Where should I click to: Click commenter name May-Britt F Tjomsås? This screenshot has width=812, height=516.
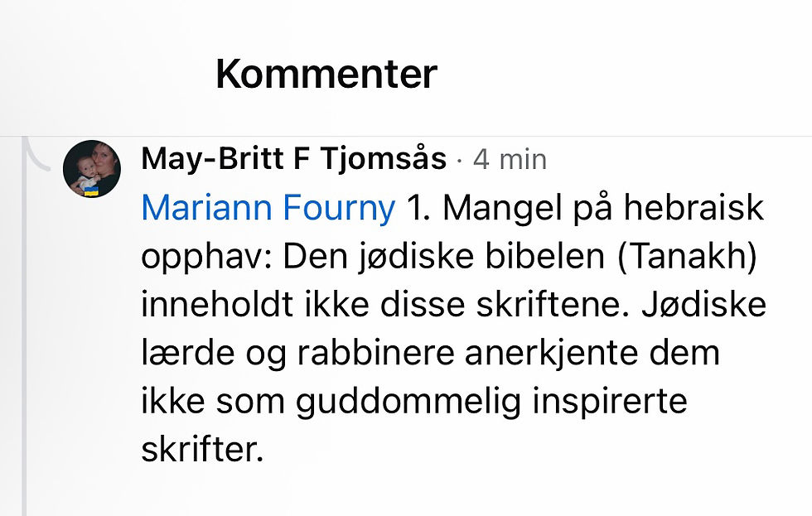pyautogui.click(x=293, y=159)
